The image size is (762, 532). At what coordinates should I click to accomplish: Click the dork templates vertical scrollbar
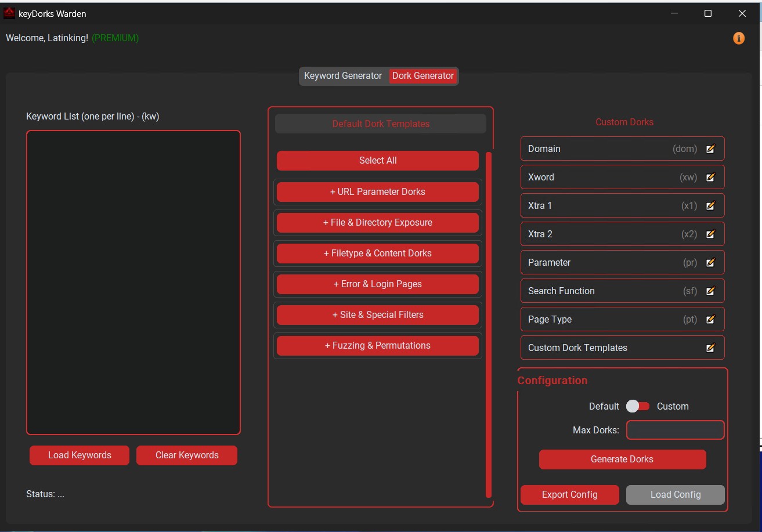(x=489, y=325)
